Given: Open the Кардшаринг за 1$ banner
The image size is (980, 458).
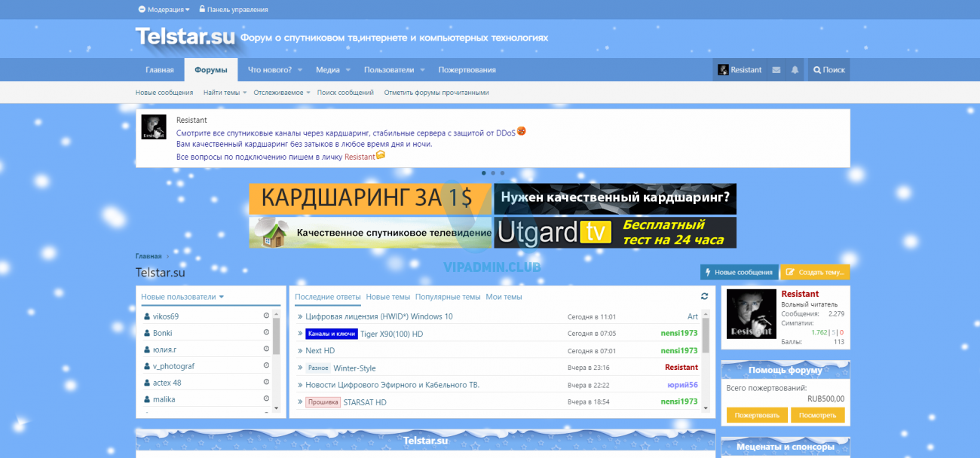Looking at the screenshot, I should tap(370, 199).
